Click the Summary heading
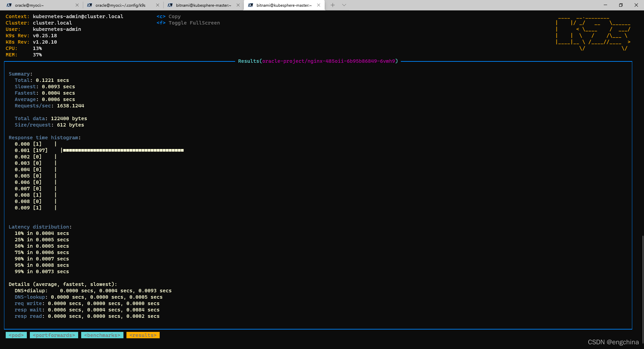The width and height of the screenshot is (644, 349). pos(20,74)
